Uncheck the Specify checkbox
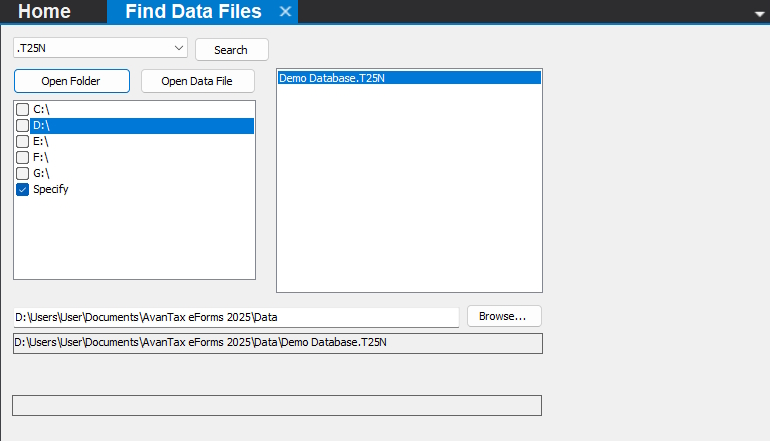 coord(23,189)
